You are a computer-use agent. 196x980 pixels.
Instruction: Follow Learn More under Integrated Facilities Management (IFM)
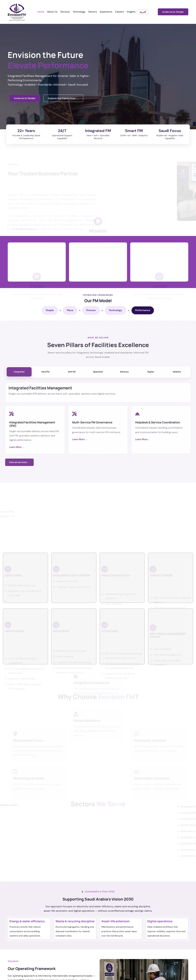click(x=17, y=447)
